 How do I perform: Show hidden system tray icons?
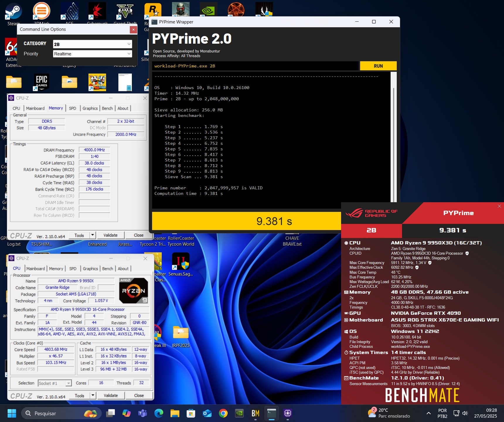tap(429, 413)
